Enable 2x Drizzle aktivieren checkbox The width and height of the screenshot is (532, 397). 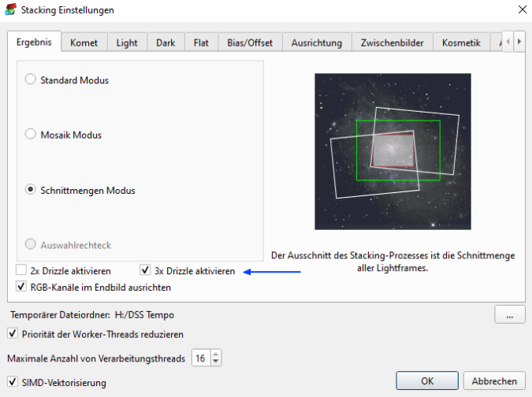tap(21, 271)
